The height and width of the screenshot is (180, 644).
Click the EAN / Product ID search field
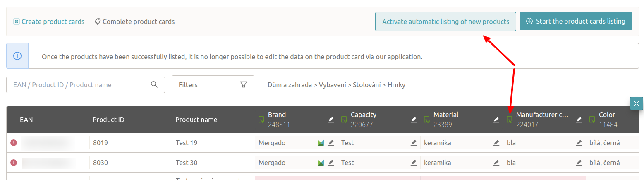[x=79, y=85]
